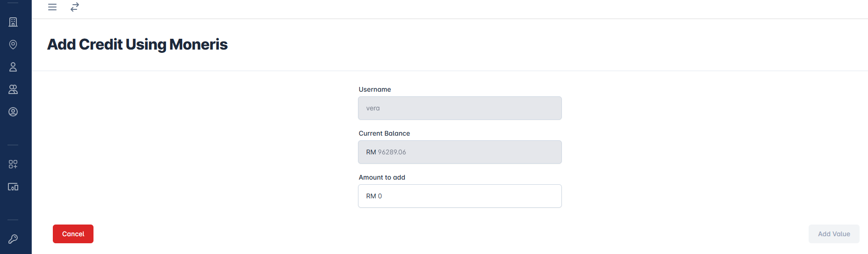
Task: Click the RM prefix in amount field
Action: tap(371, 196)
